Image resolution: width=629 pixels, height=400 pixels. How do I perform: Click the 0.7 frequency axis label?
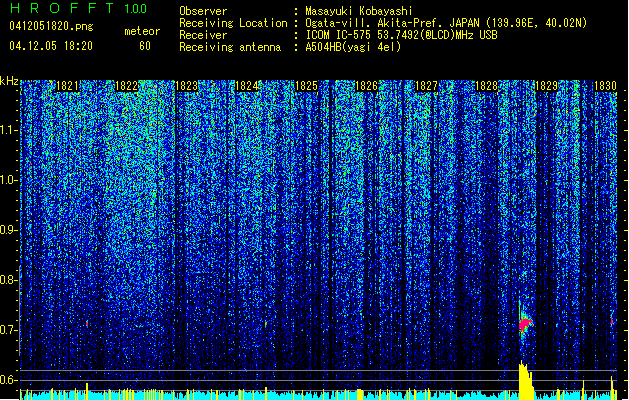point(9,330)
